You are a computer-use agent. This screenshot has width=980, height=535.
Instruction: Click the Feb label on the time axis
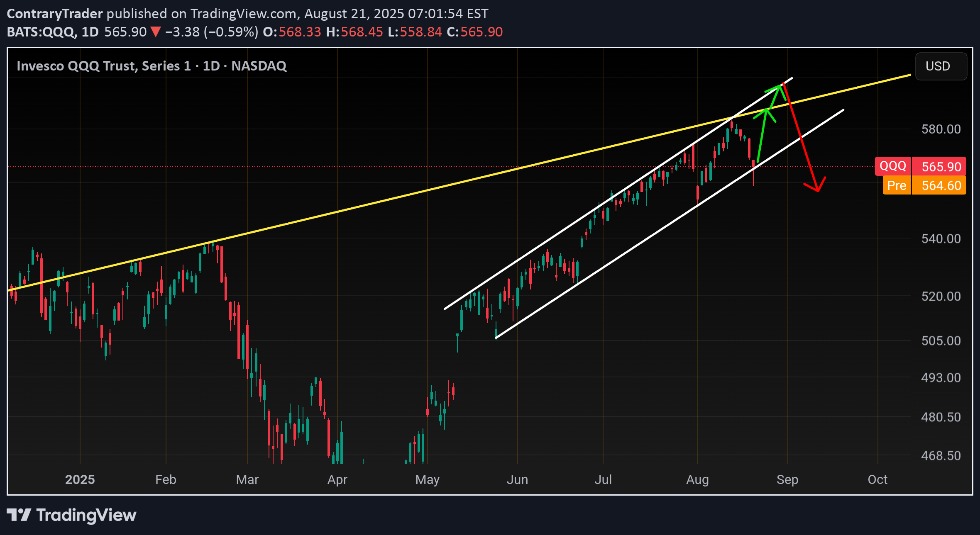point(166,479)
